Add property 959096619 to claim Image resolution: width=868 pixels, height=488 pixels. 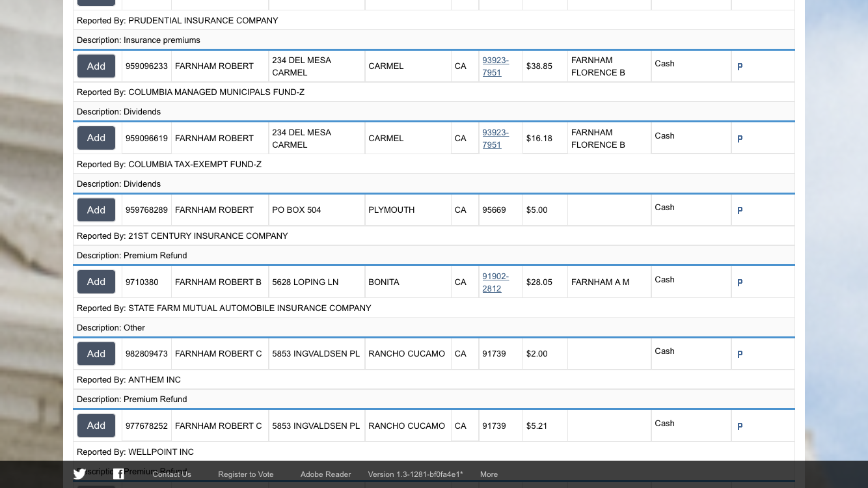coord(96,138)
